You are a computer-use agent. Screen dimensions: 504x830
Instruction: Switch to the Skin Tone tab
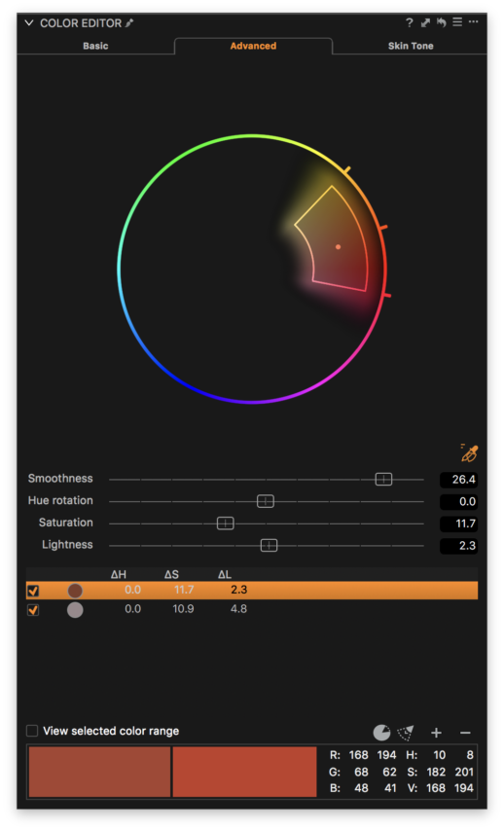(x=411, y=46)
